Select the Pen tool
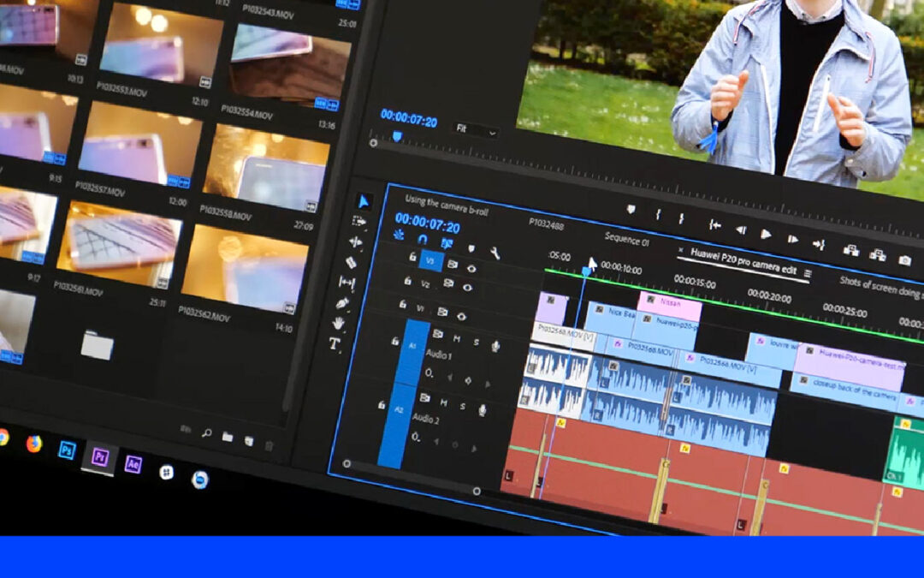 343,303
